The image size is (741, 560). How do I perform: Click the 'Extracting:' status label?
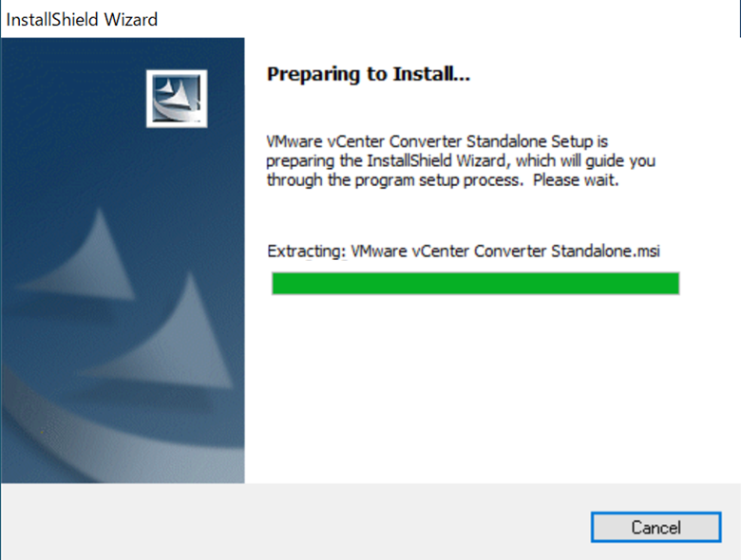(x=307, y=252)
